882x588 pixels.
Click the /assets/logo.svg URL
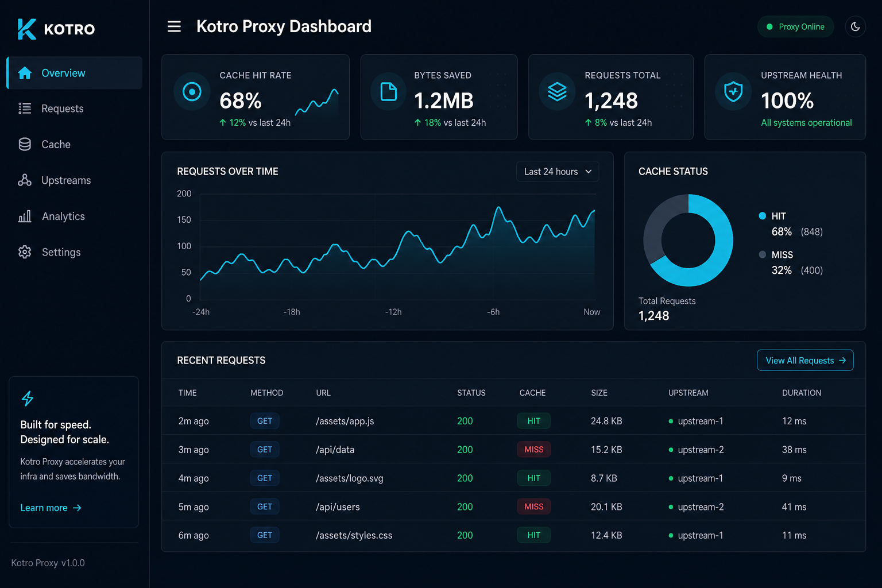pyautogui.click(x=349, y=478)
